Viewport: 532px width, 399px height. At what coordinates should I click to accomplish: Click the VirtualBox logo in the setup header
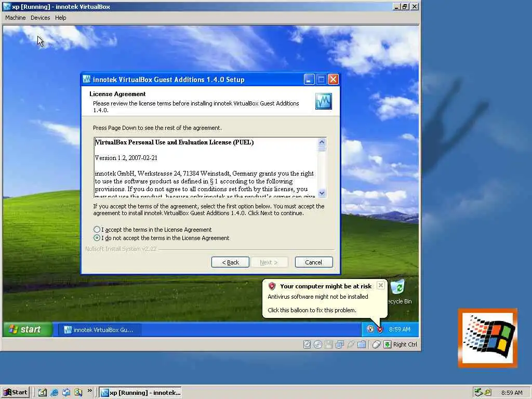(x=323, y=101)
